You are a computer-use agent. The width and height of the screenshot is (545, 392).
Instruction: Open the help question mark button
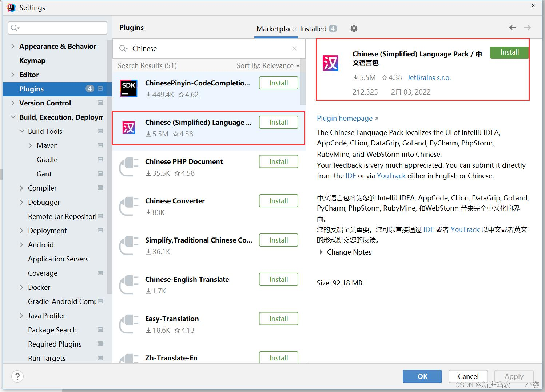[x=17, y=376]
